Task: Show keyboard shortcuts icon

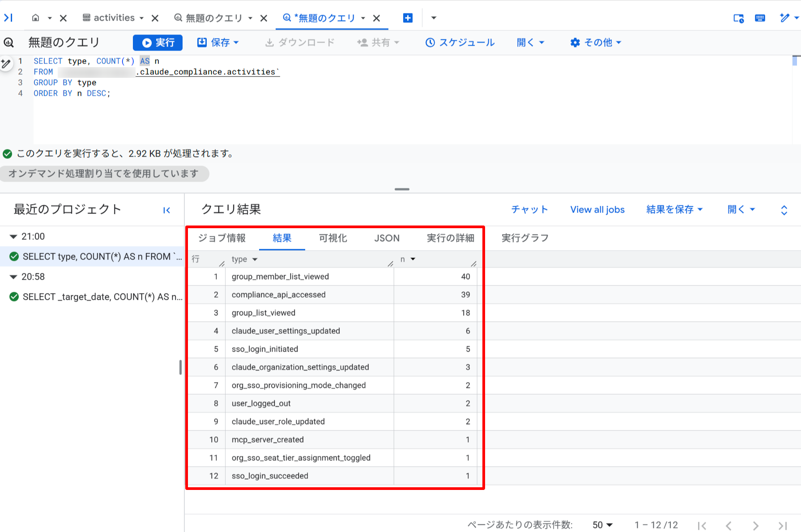Action: tap(760, 18)
